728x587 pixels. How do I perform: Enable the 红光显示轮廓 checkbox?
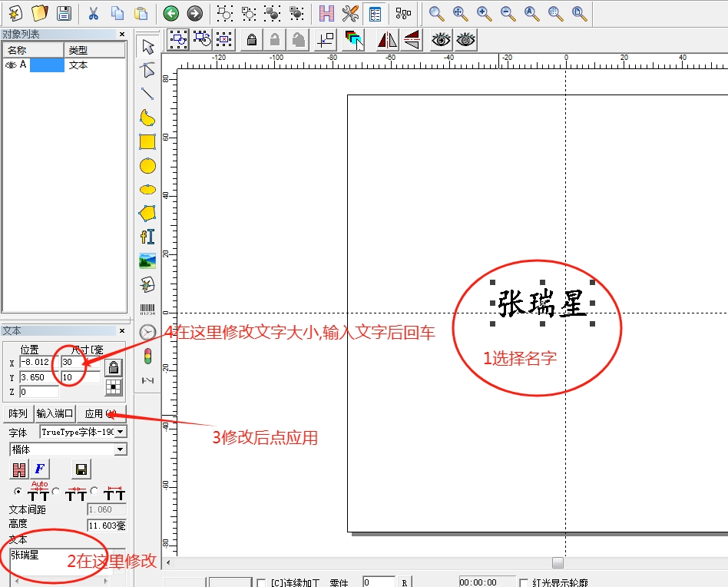[524, 582]
